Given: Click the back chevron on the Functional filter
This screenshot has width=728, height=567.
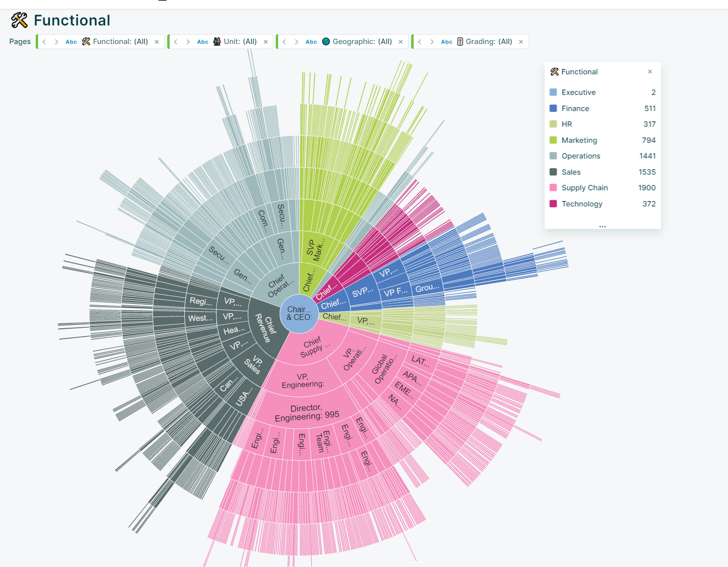Looking at the screenshot, I should 44,42.
